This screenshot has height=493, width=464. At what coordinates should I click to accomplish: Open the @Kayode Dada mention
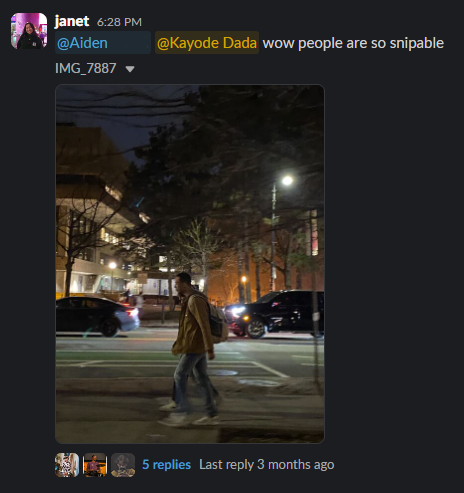pyautogui.click(x=207, y=43)
